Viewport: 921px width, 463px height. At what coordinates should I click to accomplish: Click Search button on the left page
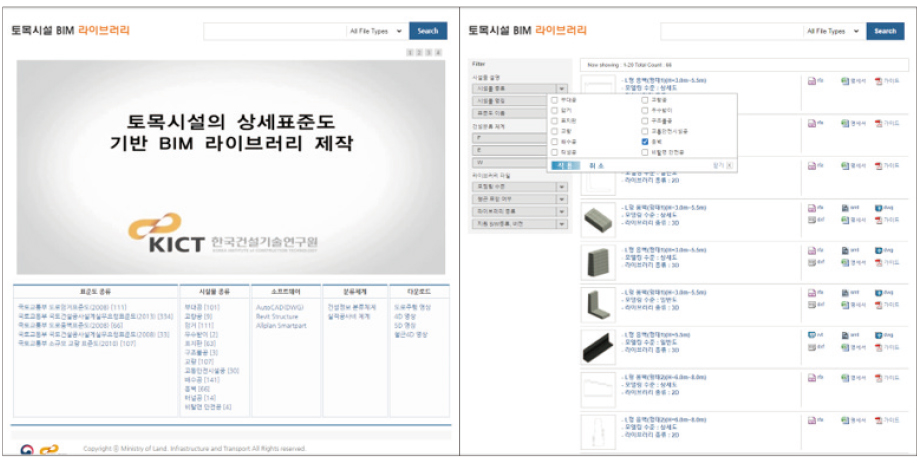click(428, 31)
